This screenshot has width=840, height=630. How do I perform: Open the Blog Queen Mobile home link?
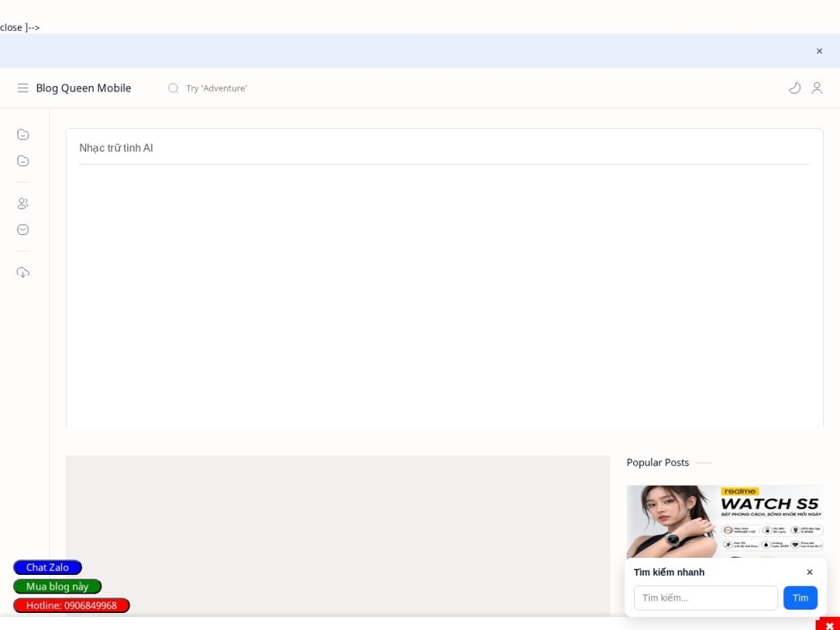(x=84, y=88)
